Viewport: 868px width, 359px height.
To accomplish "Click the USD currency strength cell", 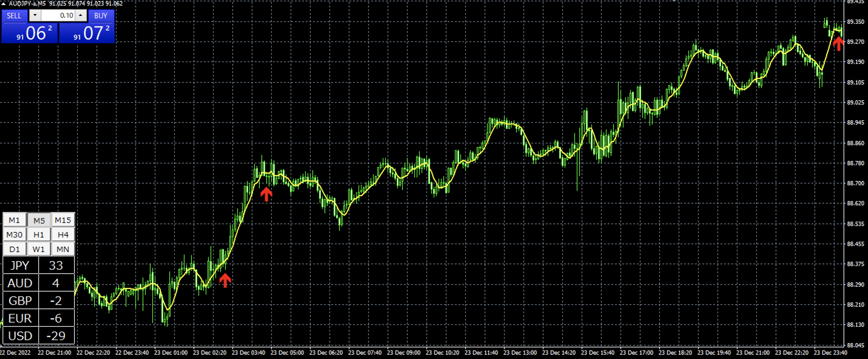I will [x=20, y=336].
